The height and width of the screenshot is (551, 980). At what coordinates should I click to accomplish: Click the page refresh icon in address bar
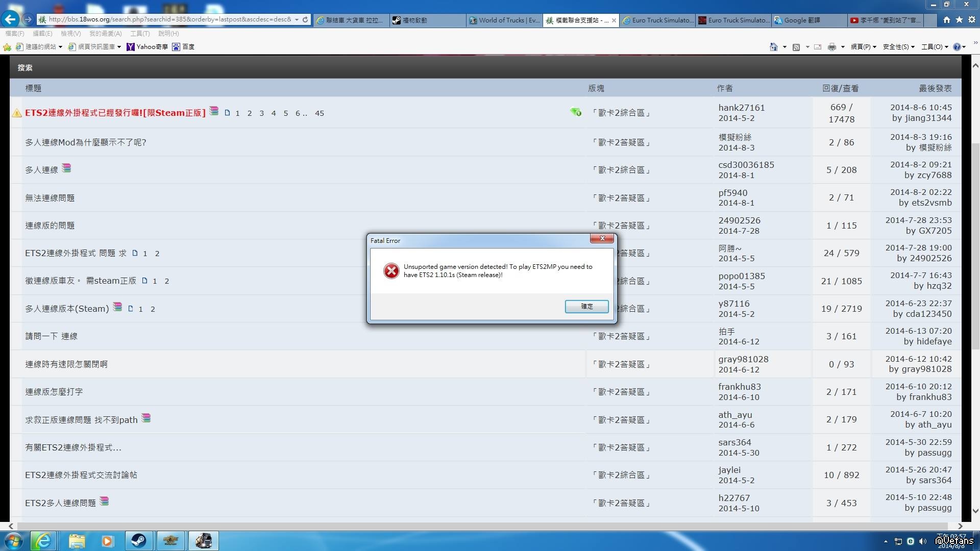pos(305,19)
